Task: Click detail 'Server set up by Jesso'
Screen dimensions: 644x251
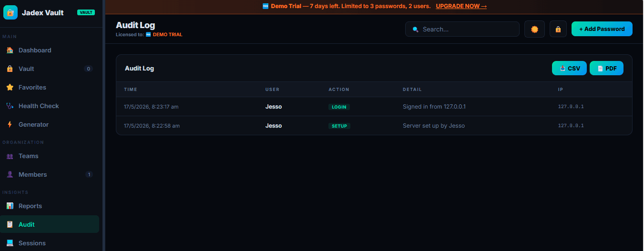Action: (x=434, y=126)
